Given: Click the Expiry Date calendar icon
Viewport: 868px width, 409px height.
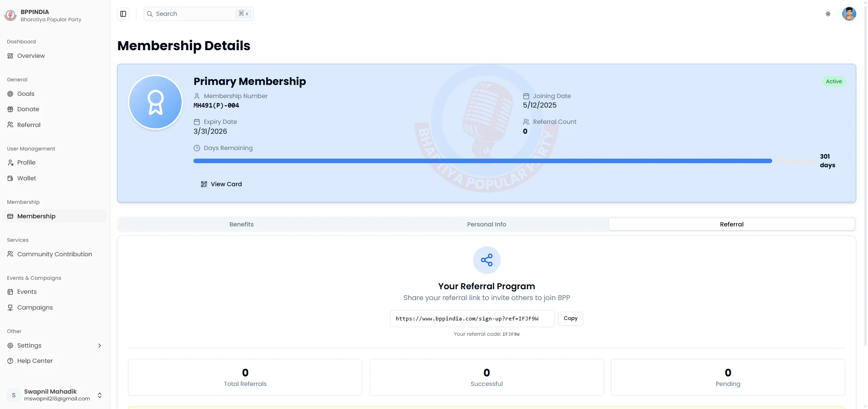Looking at the screenshot, I should pos(197,122).
